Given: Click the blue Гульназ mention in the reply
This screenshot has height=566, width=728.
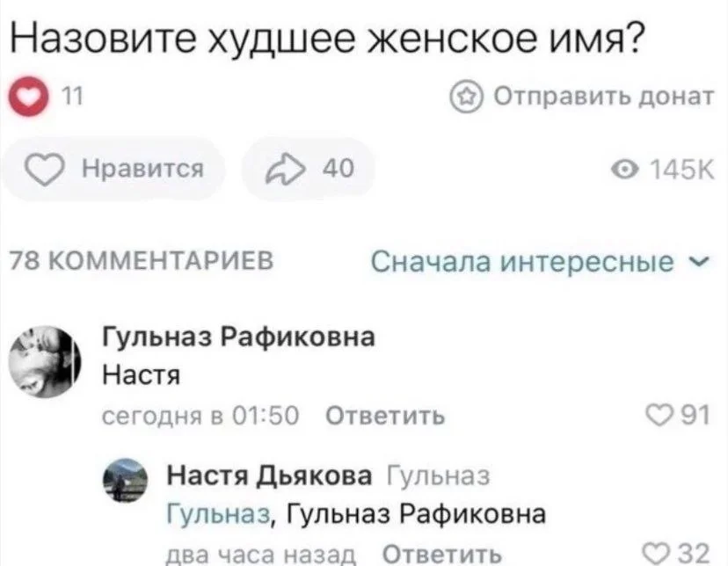Looking at the screenshot, I should coord(220,513).
